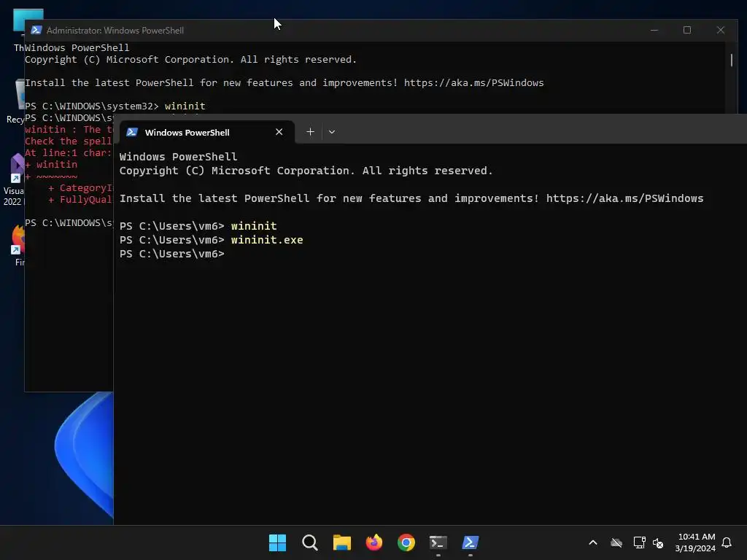Screen dimensions: 747x560
Task: Close the Administrator PowerShell window
Action: 720,30
